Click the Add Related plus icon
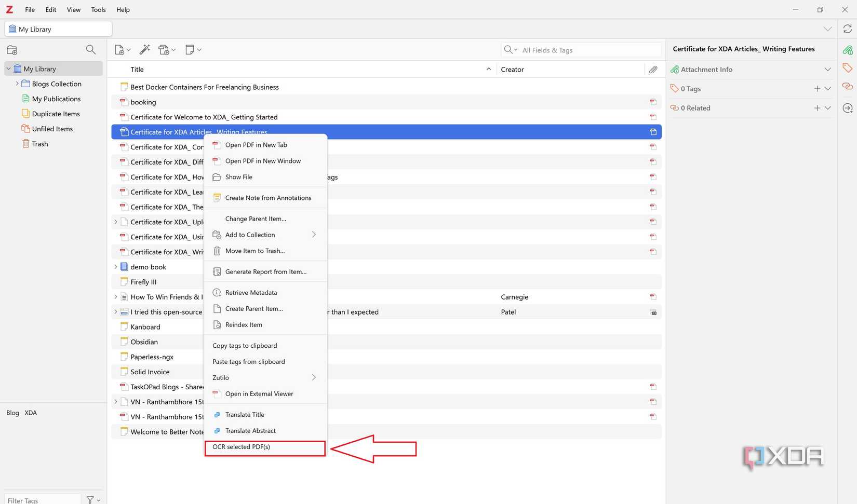 (817, 108)
